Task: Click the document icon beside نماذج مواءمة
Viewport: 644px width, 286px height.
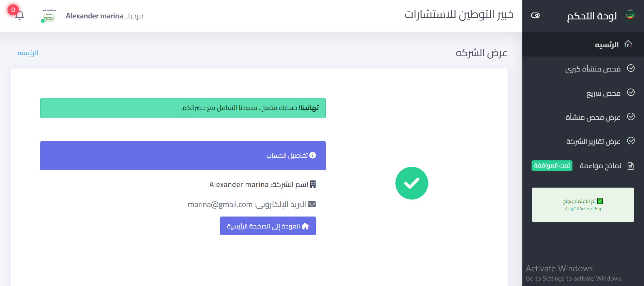Action: coord(631,166)
